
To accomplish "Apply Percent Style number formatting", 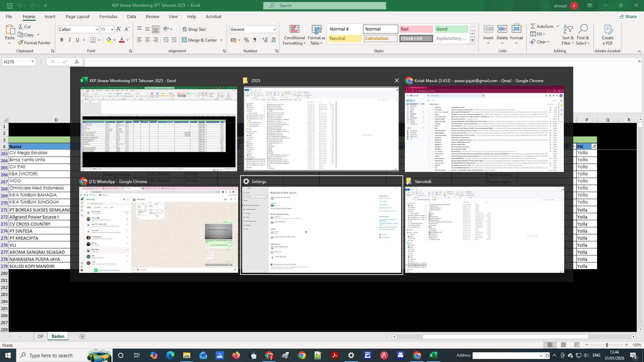I will tap(247, 40).
